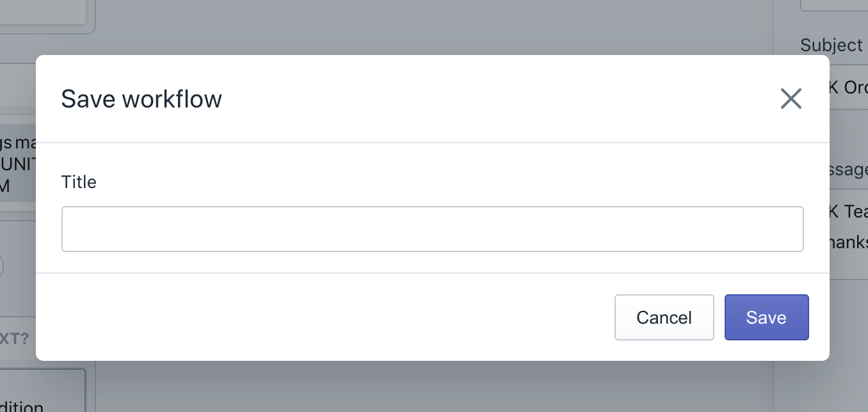Focus the Title text input

coord(433,229)
